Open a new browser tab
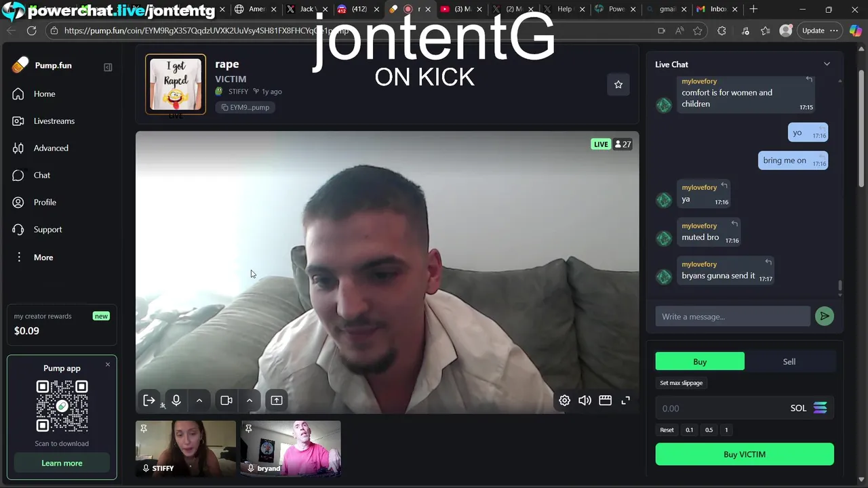This screenshot has height=488, width=868. (753, 9)
